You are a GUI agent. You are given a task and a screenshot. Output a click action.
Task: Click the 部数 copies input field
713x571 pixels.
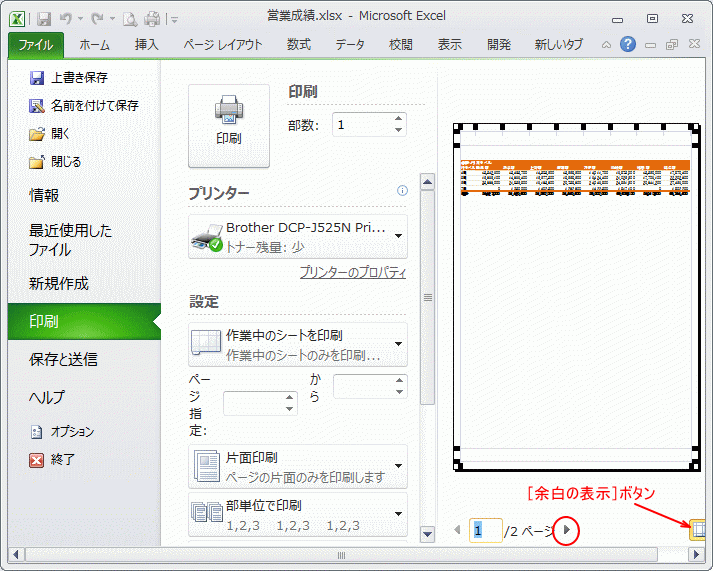362,125
